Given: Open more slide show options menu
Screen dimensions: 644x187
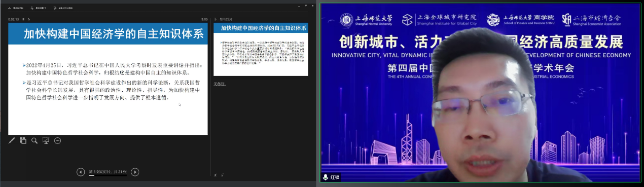Looking at the screenshot, I should tap(57, 141).
